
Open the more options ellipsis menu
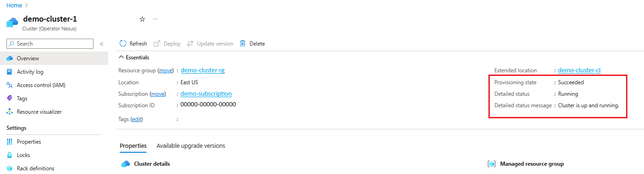click(155, 19)
